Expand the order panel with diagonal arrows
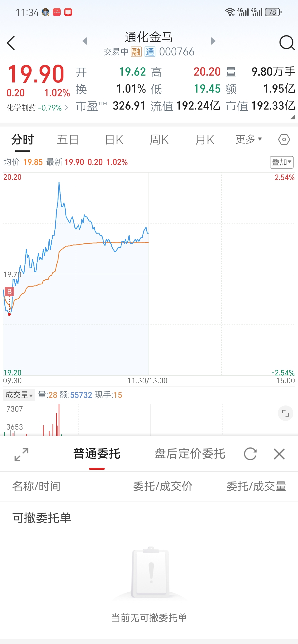 pyautogui.click(x=21, y=454)
